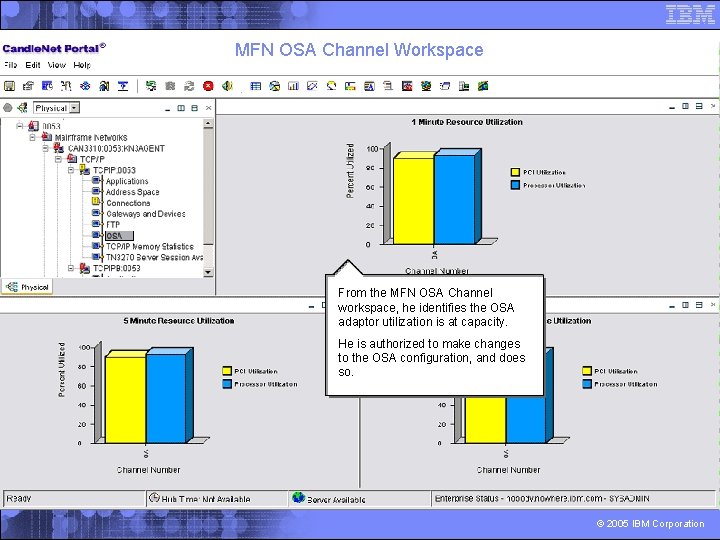Open the File menu
The height and width of the screenshot is (540, 720).
pyautogui.click(x=10, y=65)
